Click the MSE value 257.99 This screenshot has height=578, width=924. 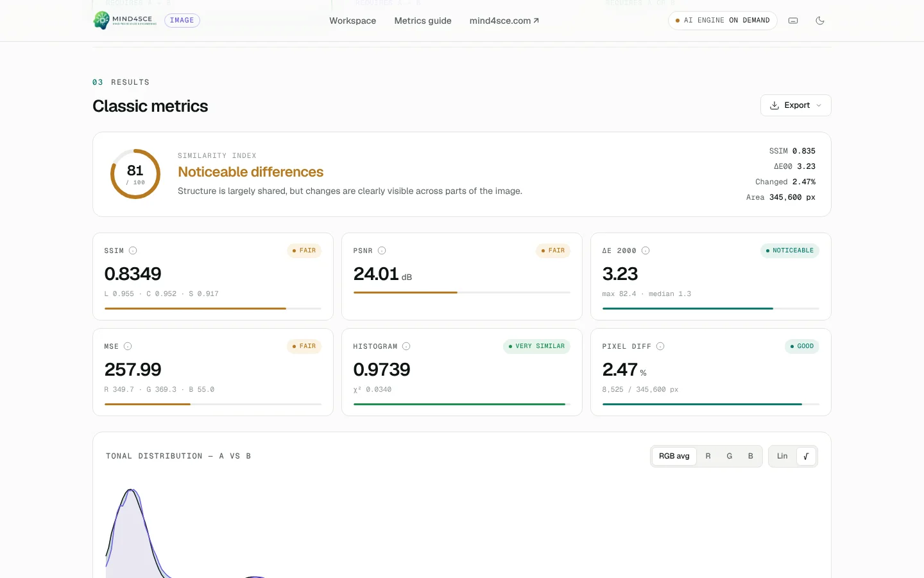pyautogui.click(x=133, y=369)
